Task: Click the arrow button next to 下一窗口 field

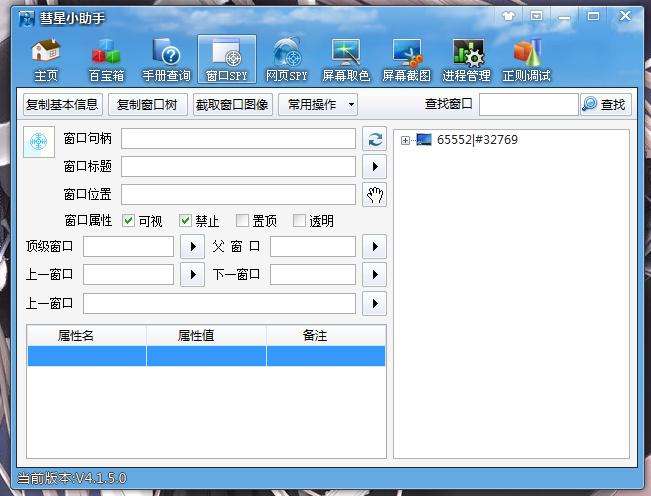Action: (374, 274)
